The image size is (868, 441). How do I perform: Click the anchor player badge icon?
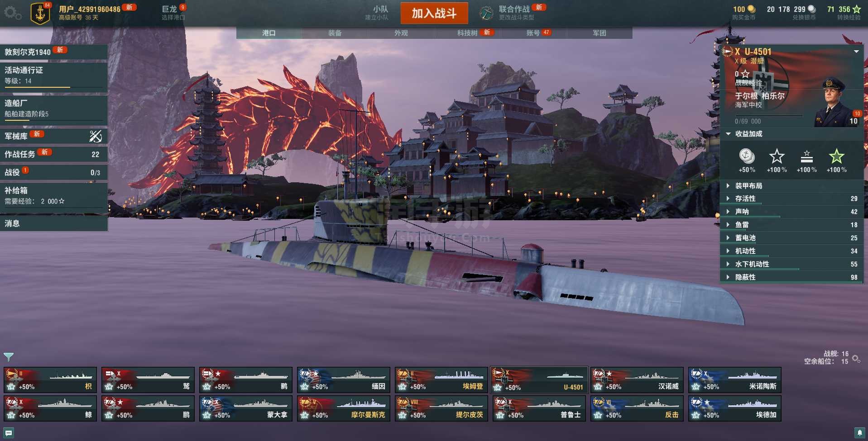click(40, 13)
